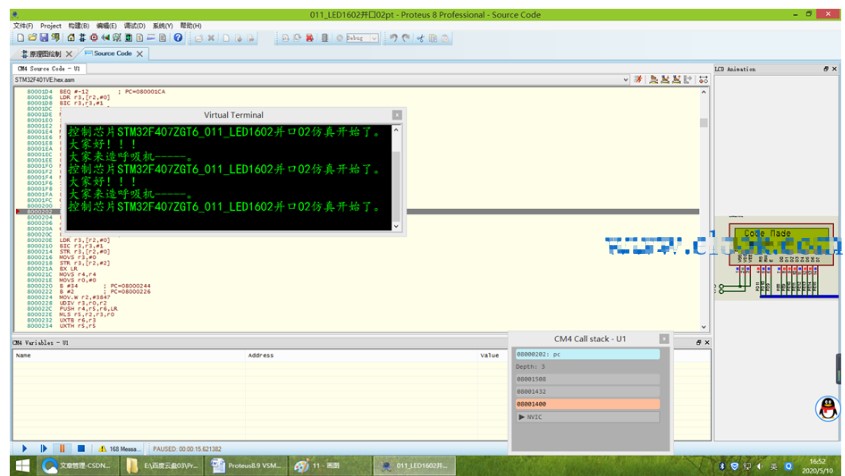Image resolution: width=845 pixels, height=476 pixels.
Task: Click the Step Out debug icon
Action: point(676,80)
